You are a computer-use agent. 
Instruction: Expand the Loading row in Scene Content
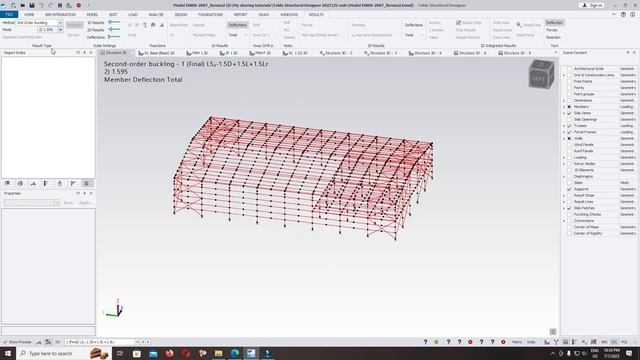(564, 157)
